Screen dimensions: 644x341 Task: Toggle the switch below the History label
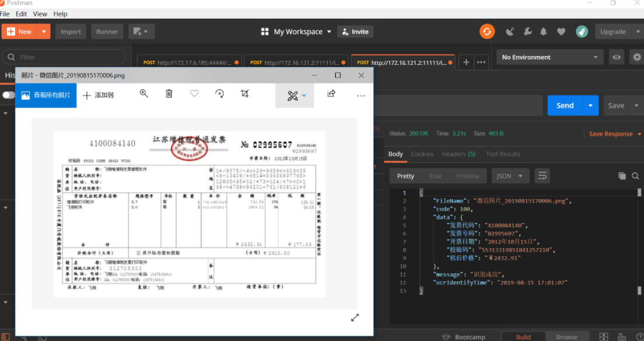(8, 95)
